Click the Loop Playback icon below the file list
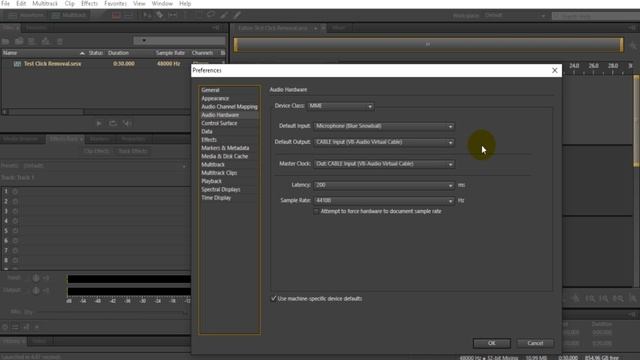Image resolution: width=640 pixels, height=360 pixels. click(113, 124)
